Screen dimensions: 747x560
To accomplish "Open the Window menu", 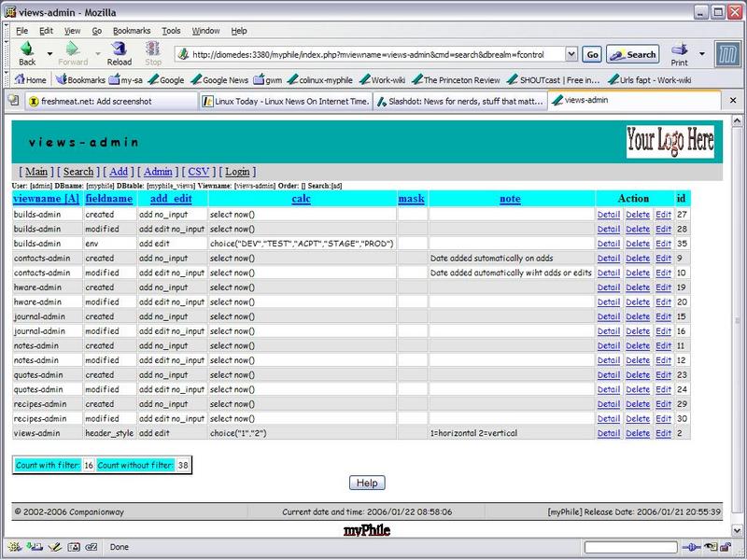I will pyautogui.click(x=205, y=31).
